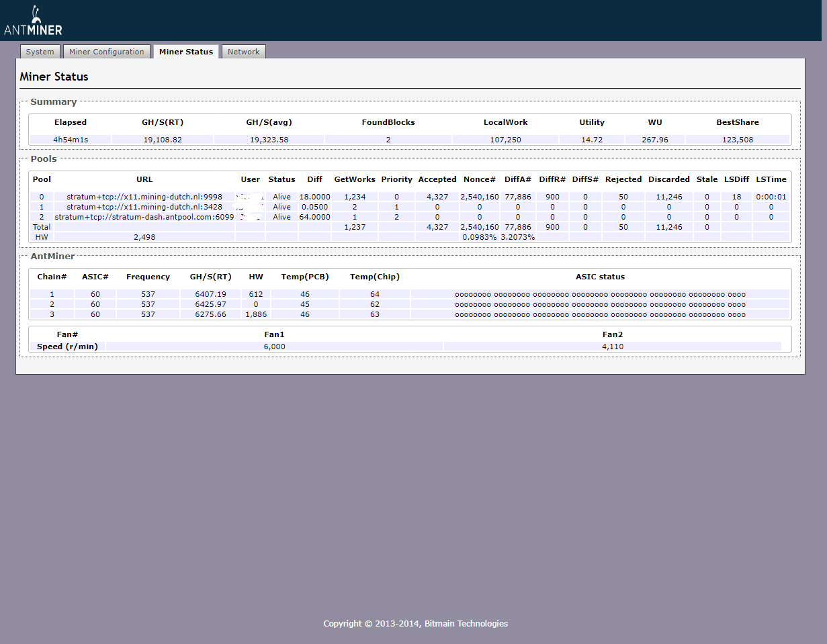The width and height of the screenshot is (827, 644).
Task: Switch to the Miner Configuration tab
Action: pyautogui.click(x=107, y=52)
